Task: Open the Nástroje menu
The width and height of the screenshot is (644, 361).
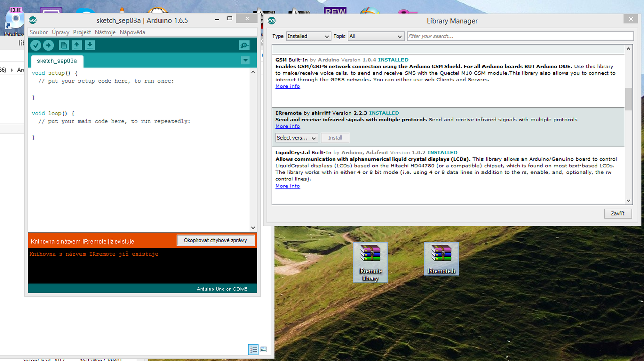Action: (x=105, y=32)
